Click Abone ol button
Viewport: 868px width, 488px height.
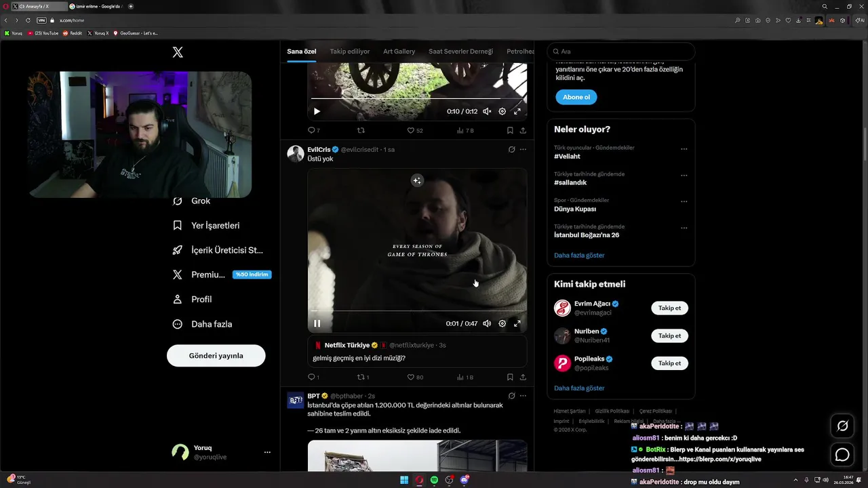click(x=576, y=97)
